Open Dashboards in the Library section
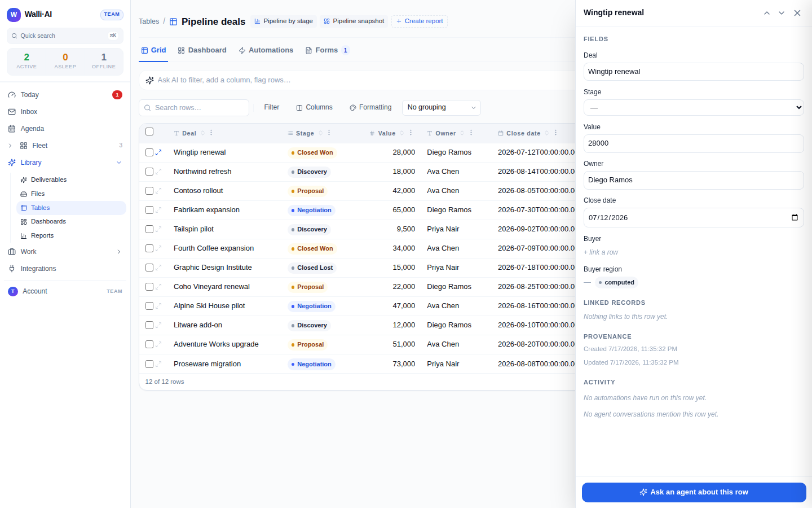Image resolution: width=812 pixels, height=508 pixels. pos(71,222)
